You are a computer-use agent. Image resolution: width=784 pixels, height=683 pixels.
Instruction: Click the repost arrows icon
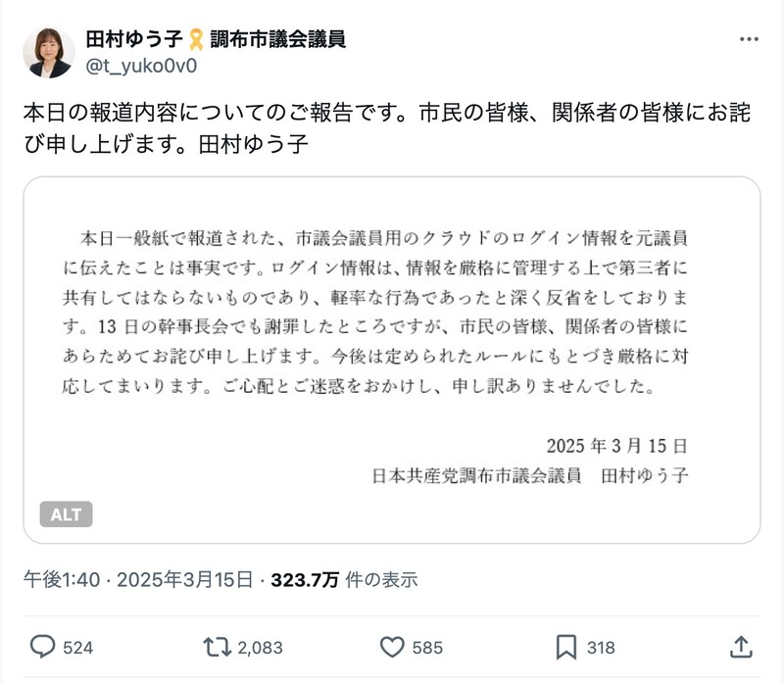(215, 647)
